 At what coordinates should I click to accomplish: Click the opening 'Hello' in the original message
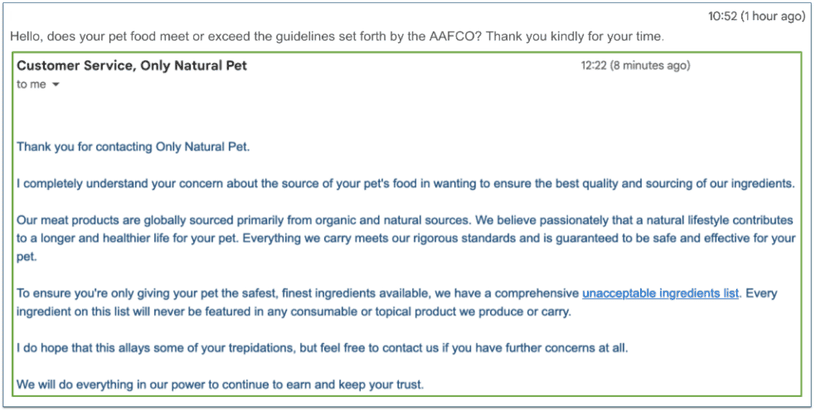(28, 37)
